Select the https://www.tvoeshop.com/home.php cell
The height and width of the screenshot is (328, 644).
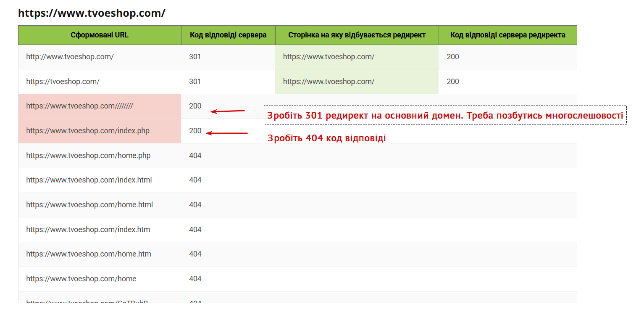(x=100, y=156)
